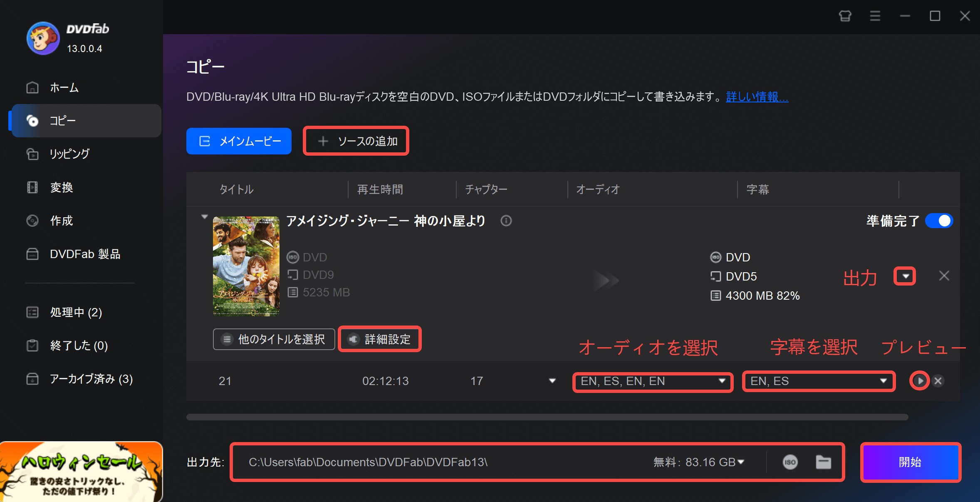Click the DVDFab monkey logo
This screenshot has height=502, width=980.
pyautogui.click(x=43, y=38)
